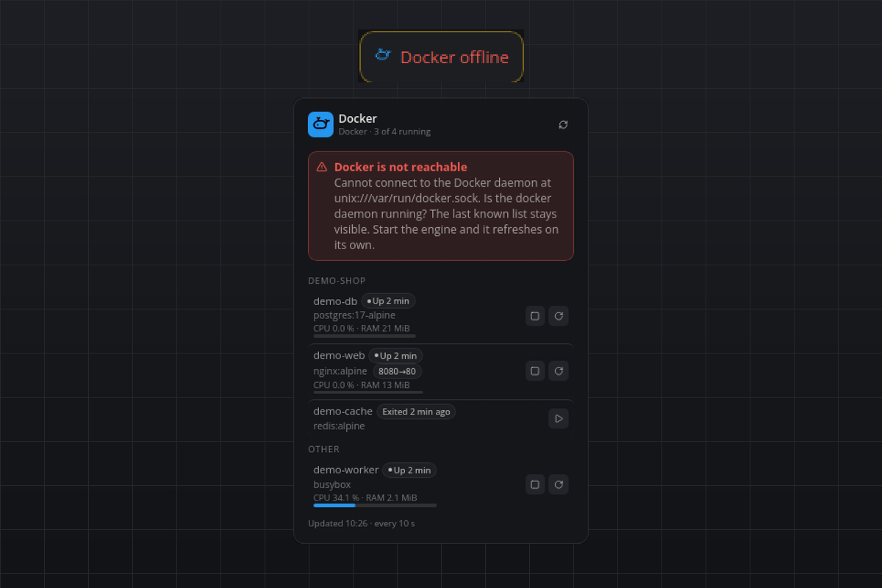The height and width of the screenshot is (588, 882).
Task: Click the warning triangle icon in error banner
Action: (322, 167)
